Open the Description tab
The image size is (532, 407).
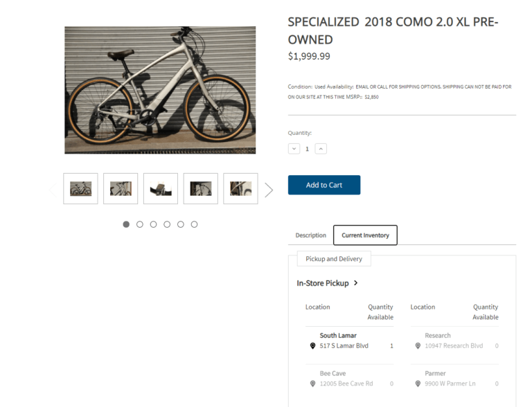click(310, 235)
